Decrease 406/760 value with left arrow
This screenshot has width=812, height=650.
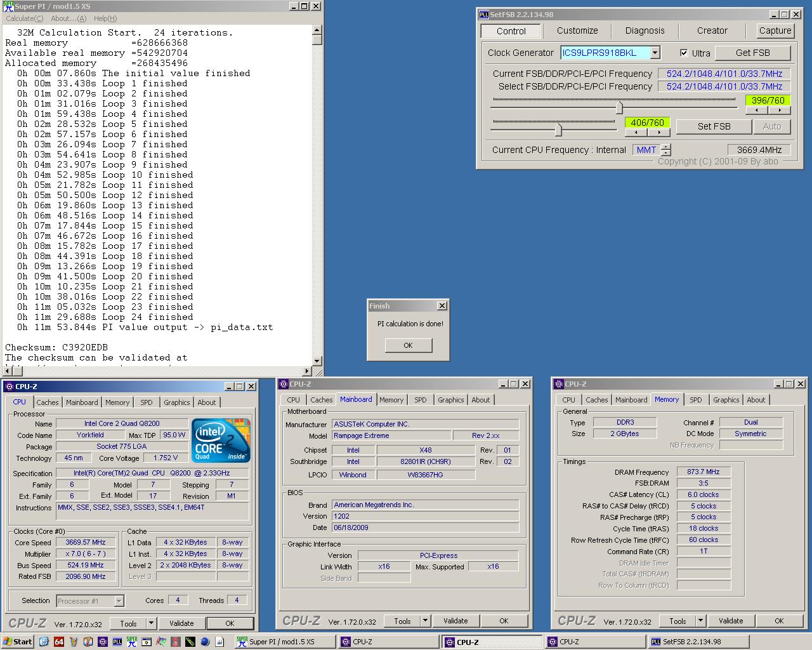[636, 132]
